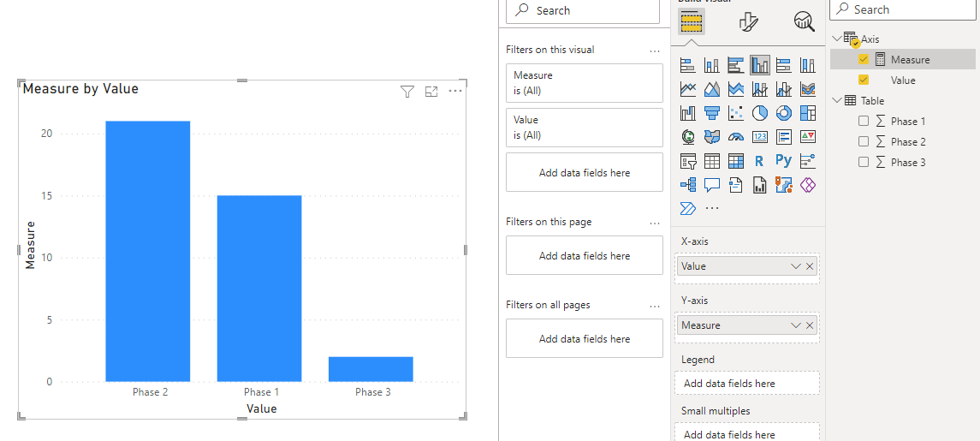
Task: Click the Filters pane search box
Action: (x=583, y=10)
